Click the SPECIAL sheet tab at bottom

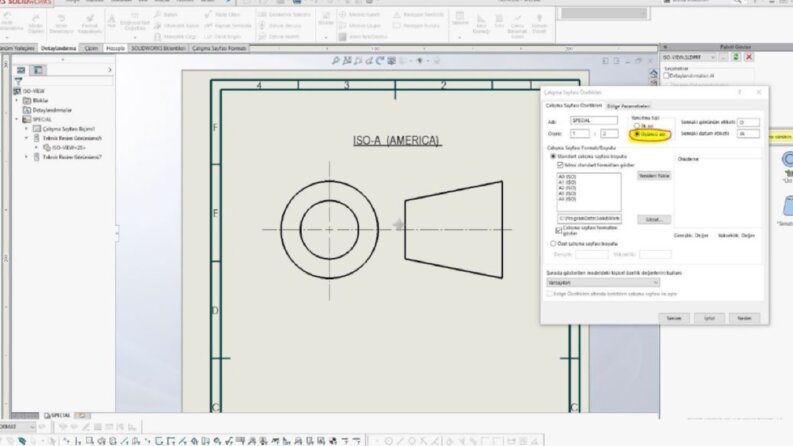(57, 415)
